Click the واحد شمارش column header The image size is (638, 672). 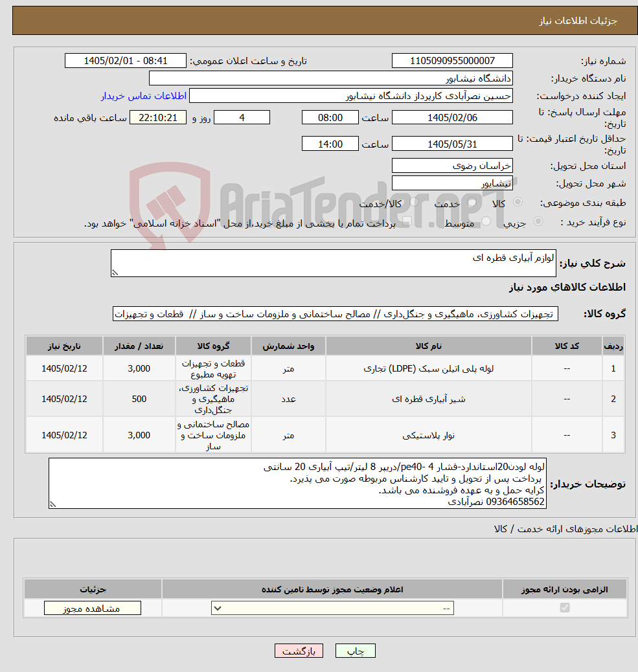[x=288, y=346]
